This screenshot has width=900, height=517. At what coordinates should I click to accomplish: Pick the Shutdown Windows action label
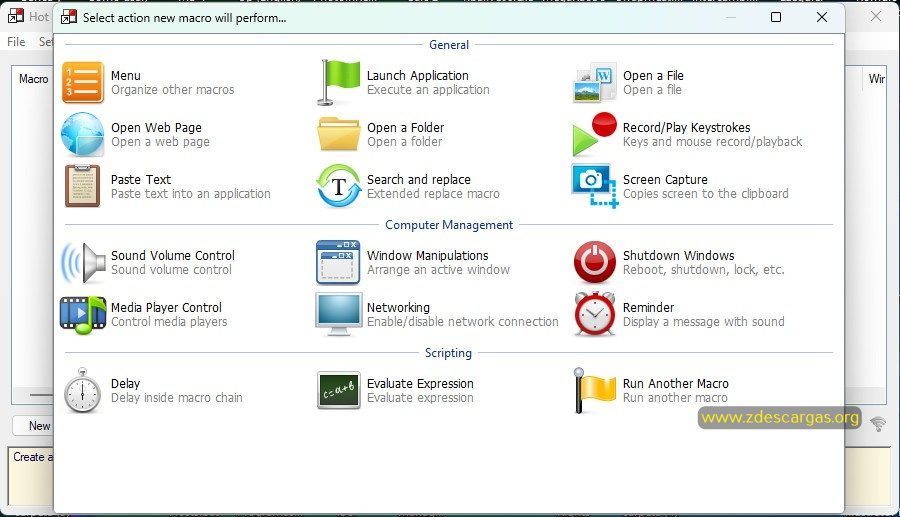click(x=678, y=256)
